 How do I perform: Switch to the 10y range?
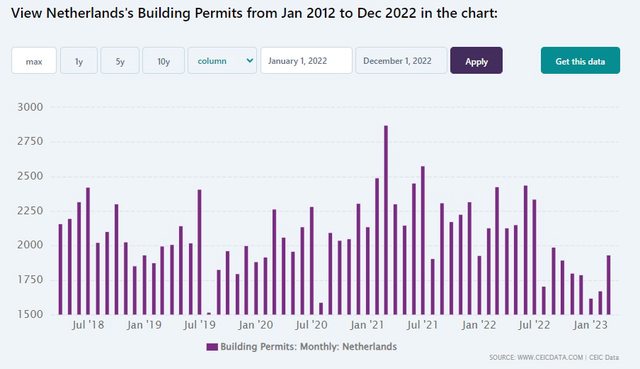click(163, 61)
